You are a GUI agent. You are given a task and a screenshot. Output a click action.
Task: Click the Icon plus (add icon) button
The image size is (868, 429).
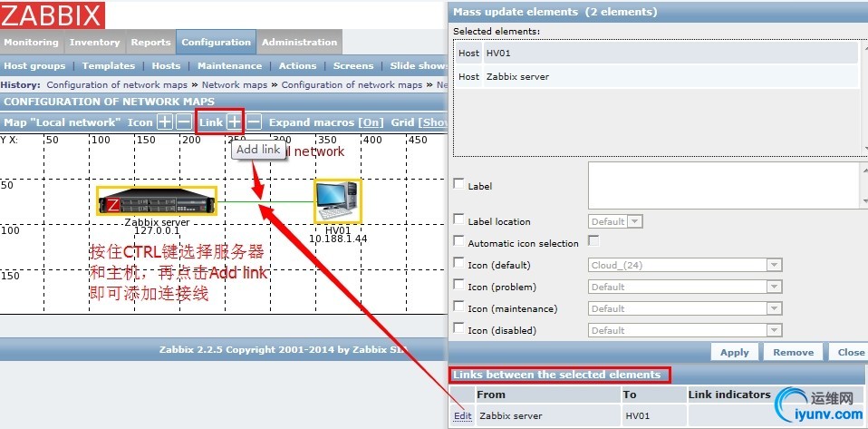coord(165,122)
